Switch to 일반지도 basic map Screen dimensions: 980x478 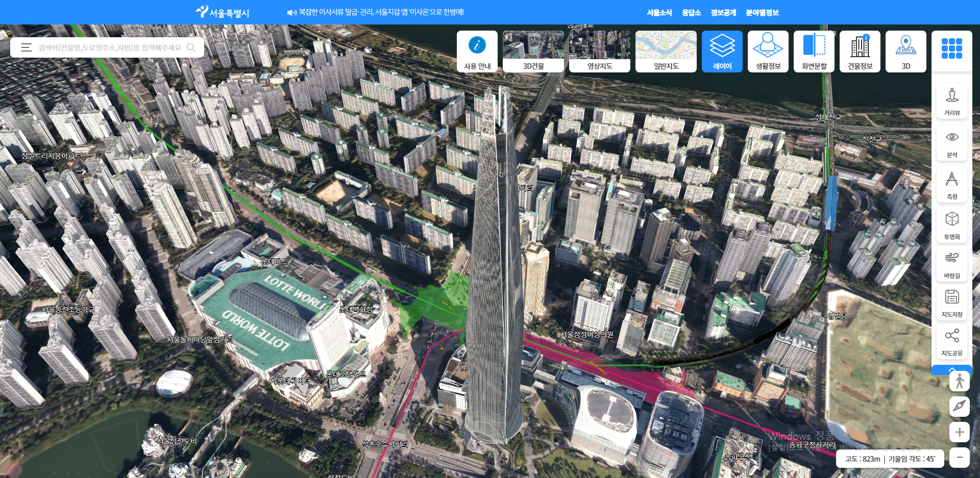pyautogui.click(x=666, y=52)
